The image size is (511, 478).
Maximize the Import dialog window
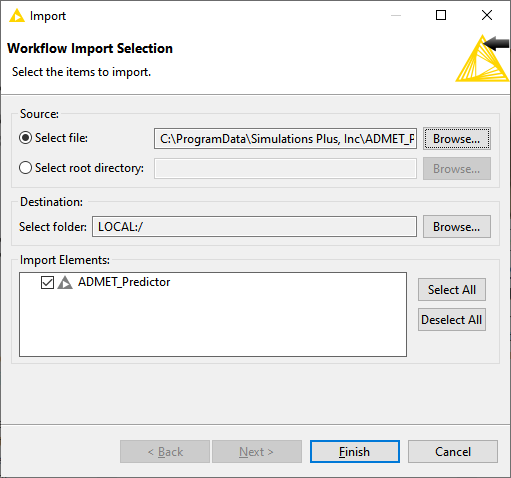pyautogui.click(x=441, y=15)
